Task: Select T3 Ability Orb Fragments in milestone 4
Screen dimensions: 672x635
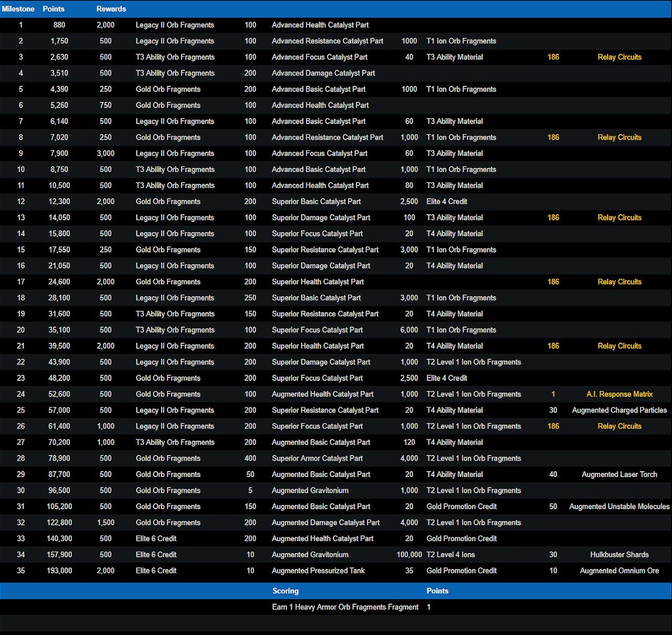Action: coord(175,73)
